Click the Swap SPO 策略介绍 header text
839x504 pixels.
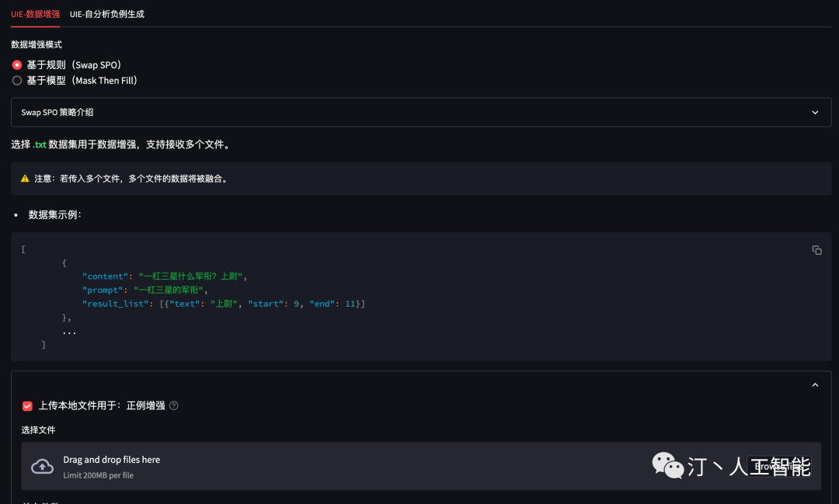57,113
